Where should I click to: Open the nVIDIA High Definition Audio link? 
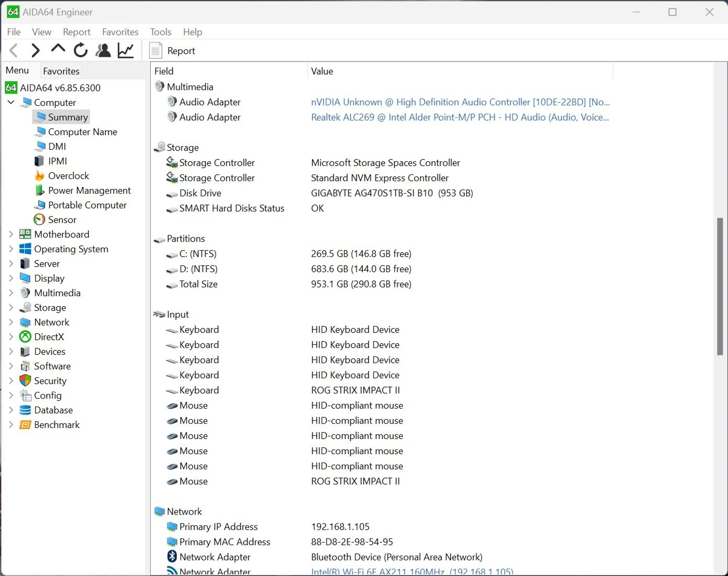[x=460, y=102]
